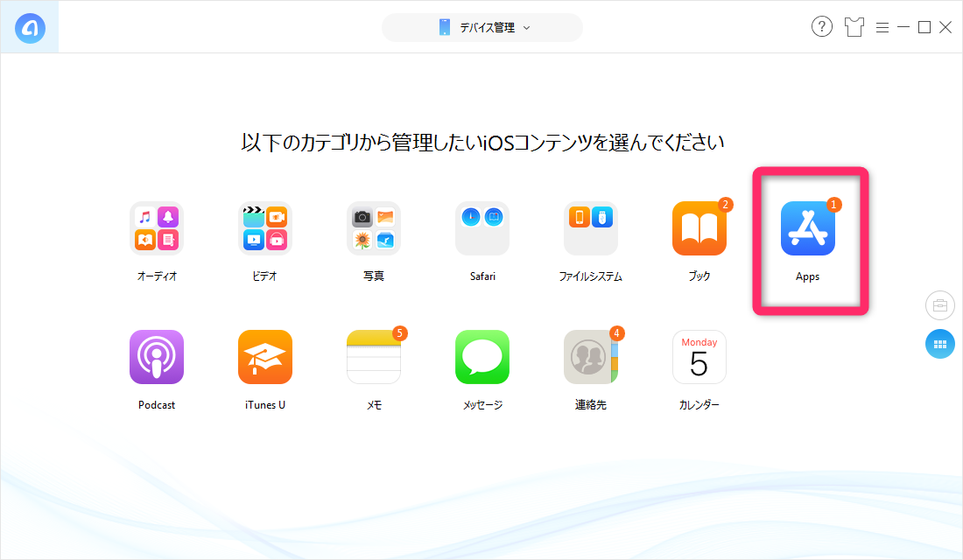Image resolution: width=963 pixels, height=560 pixels.
Task: Click the カレンダー text label
Action: (699, 404)
